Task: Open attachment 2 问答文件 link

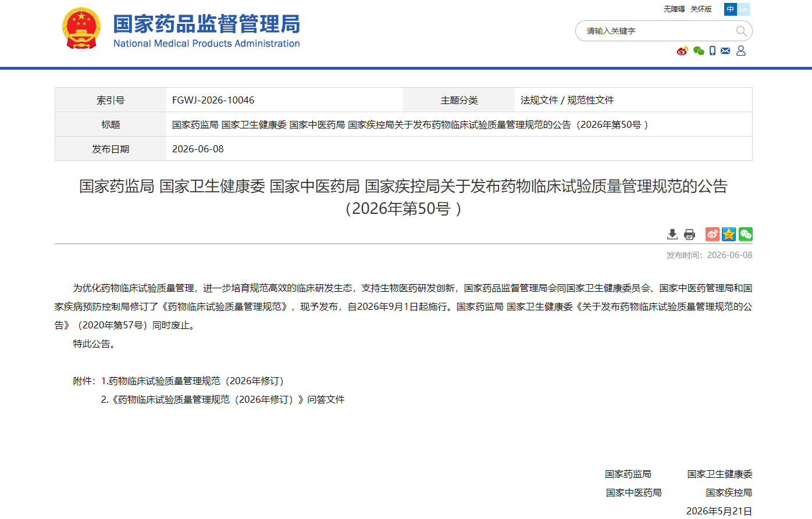Action: [x=223, y=400]
